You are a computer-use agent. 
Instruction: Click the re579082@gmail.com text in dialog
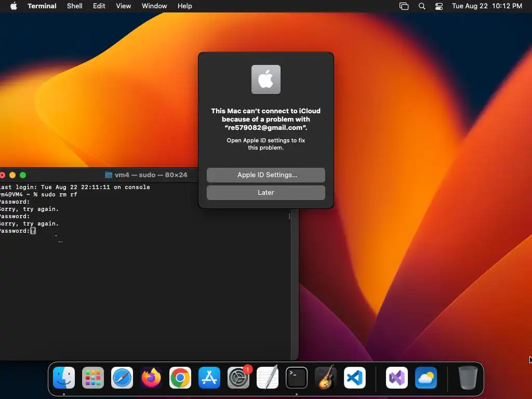(x=264, y=128)
